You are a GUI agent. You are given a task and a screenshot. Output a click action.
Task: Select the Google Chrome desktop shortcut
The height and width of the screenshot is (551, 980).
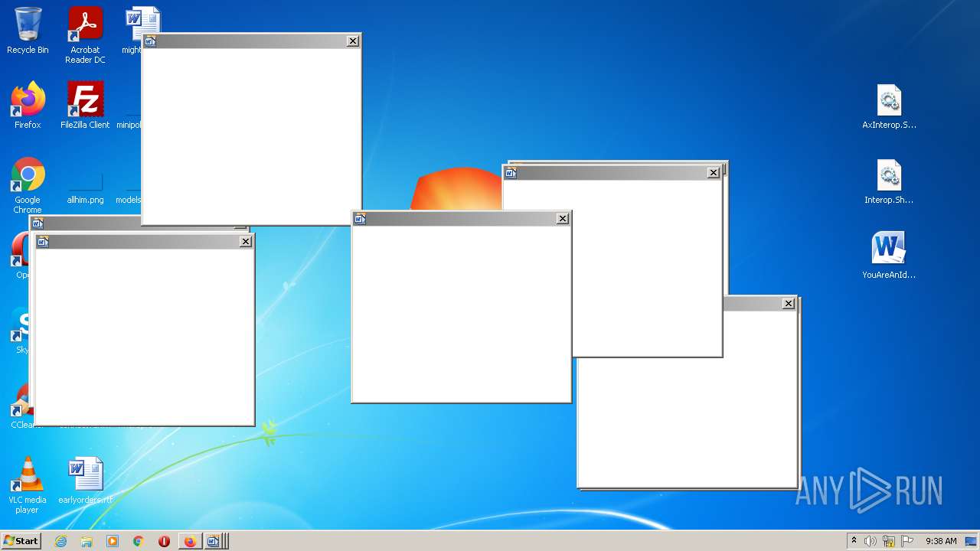pos(28,185)
